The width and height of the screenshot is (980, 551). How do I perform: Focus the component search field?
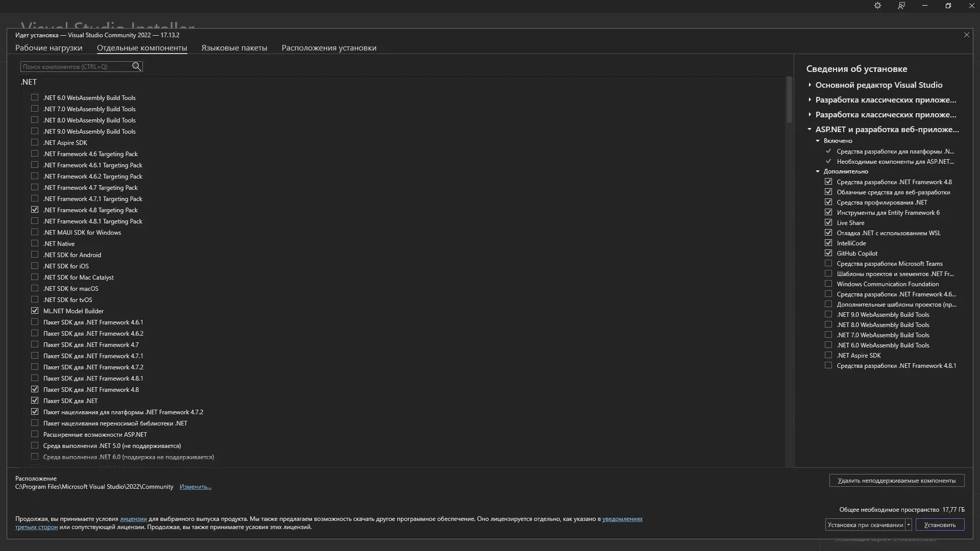[76, 66]
